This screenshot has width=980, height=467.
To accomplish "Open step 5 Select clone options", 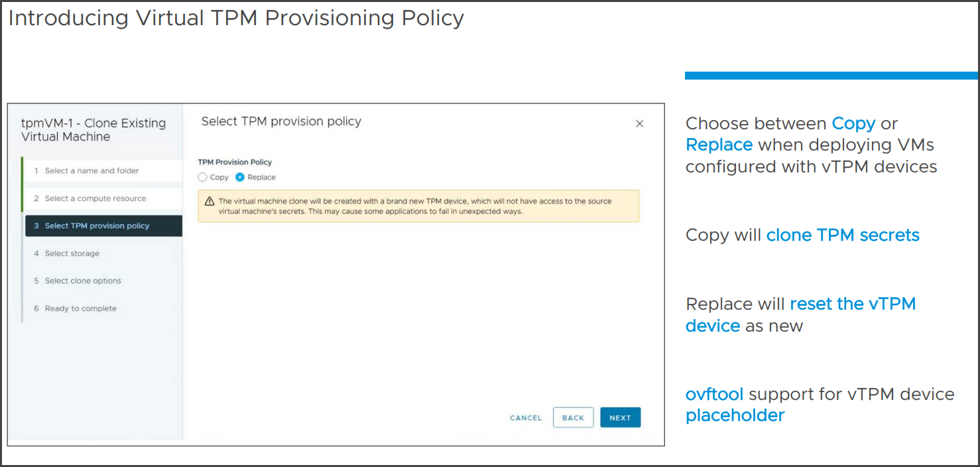I will [x=102, y=281].
